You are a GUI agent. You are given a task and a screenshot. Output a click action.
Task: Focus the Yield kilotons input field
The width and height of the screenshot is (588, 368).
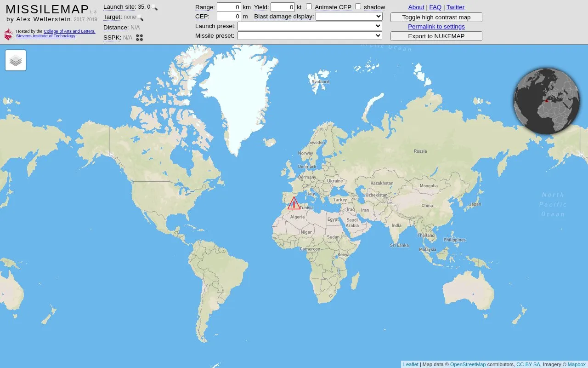click(x=283, y=7)
